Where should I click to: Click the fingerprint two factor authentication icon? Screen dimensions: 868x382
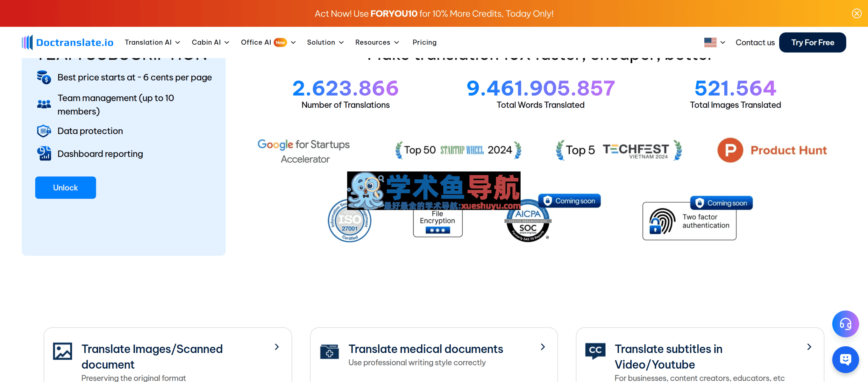tap(662, 221)
